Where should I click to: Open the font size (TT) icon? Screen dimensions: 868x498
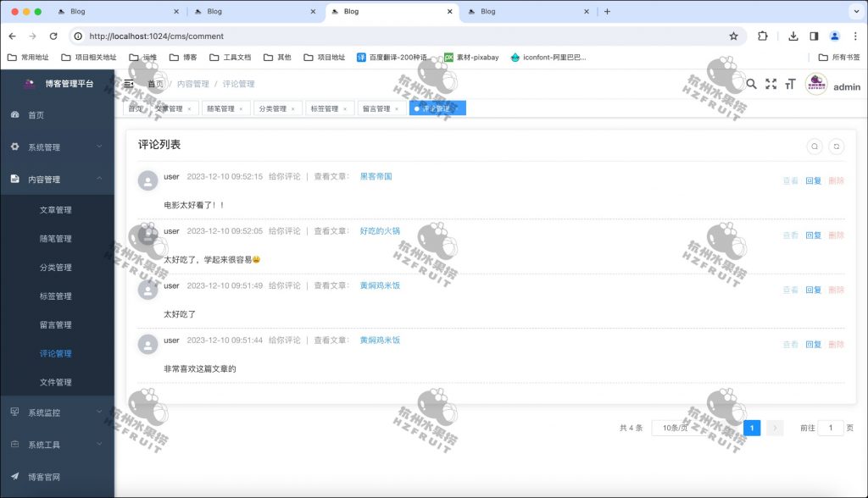pos(790,85)
